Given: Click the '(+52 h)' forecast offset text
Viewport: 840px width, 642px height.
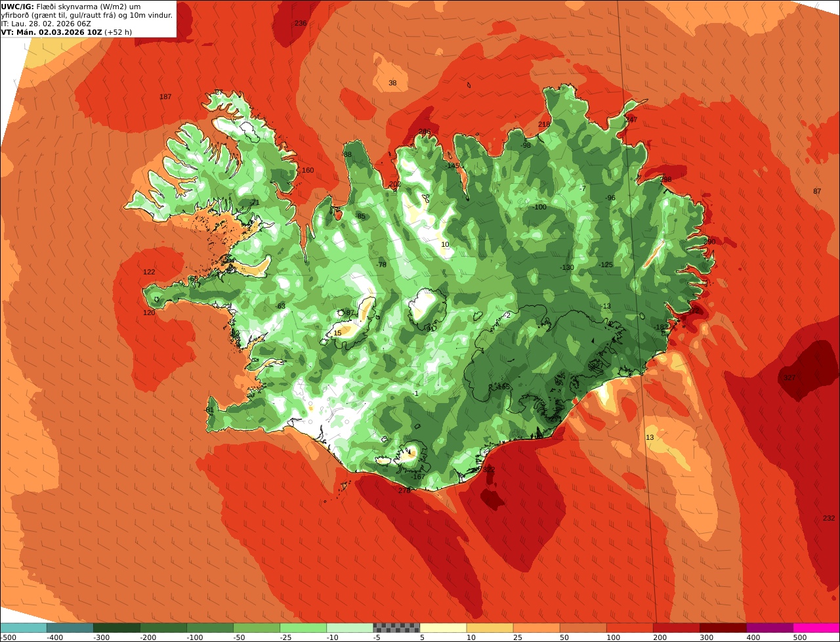Looking at the screenshot, I should click(x=119, y=32).
